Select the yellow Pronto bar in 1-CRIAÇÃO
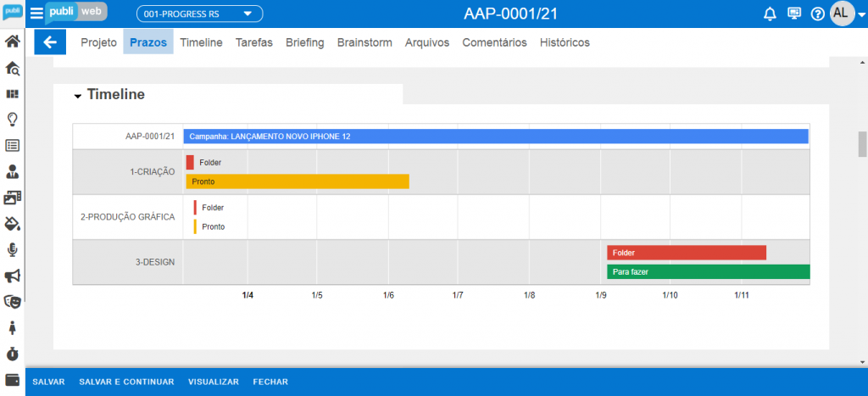This screenshot has width=868, height=396. click(298, 181)
